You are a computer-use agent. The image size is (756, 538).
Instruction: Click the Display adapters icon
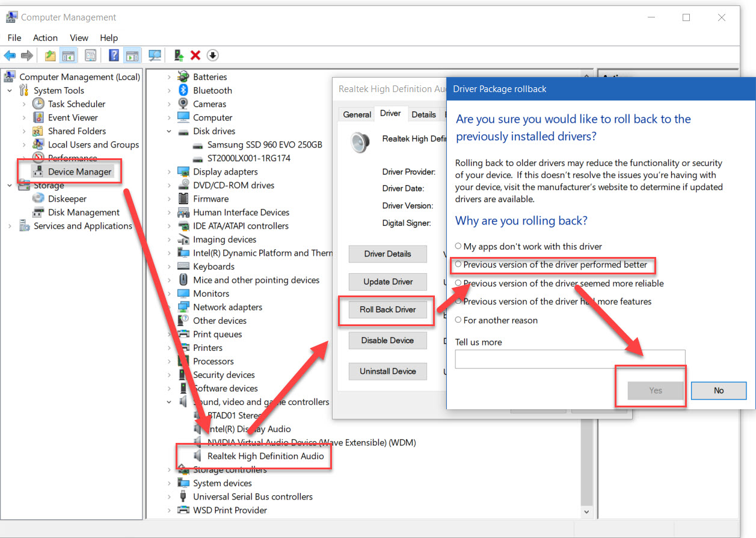click(x=183, y=172)
